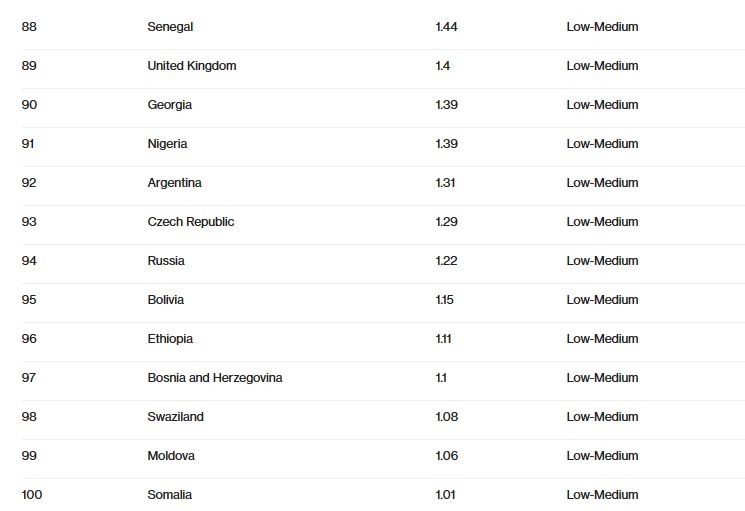Click the Senegal country name
Image resolution: width=745 pixels, height=511 pixels.
coord(170,27)
